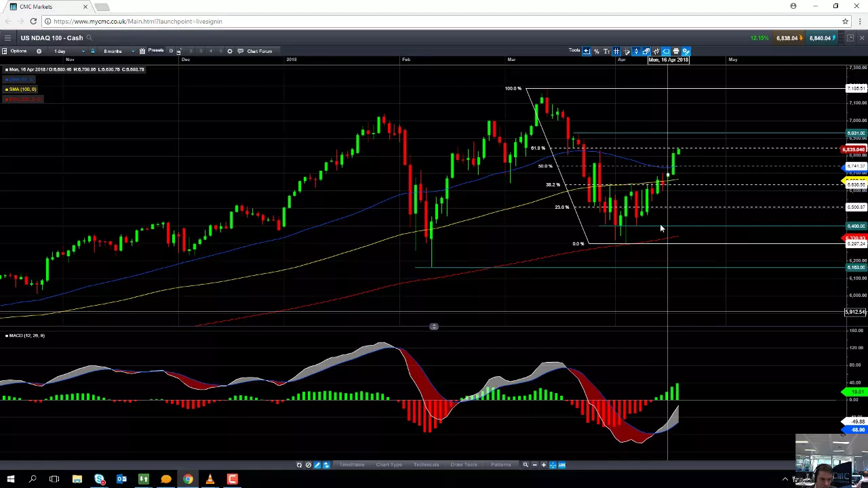Pop out the chart panel
The height and width of the screenshot is (488, 868).
[x=850, y=38]
